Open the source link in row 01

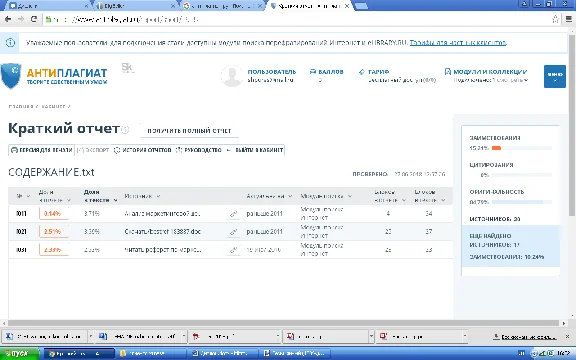click(162, 214)
